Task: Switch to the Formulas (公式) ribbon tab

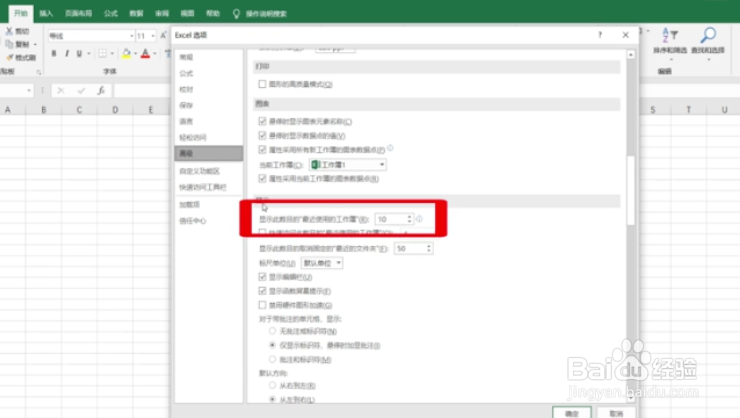Action: 111,14
